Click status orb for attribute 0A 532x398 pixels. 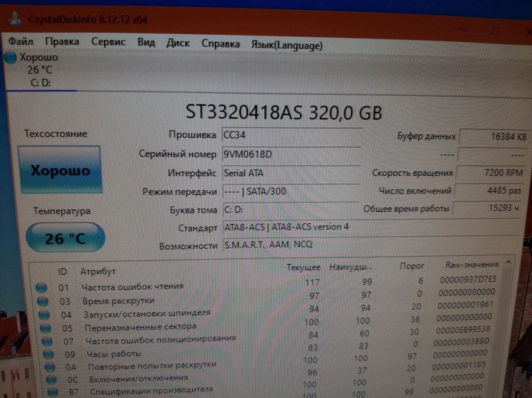pyautogui.click(x=50, y=367)
